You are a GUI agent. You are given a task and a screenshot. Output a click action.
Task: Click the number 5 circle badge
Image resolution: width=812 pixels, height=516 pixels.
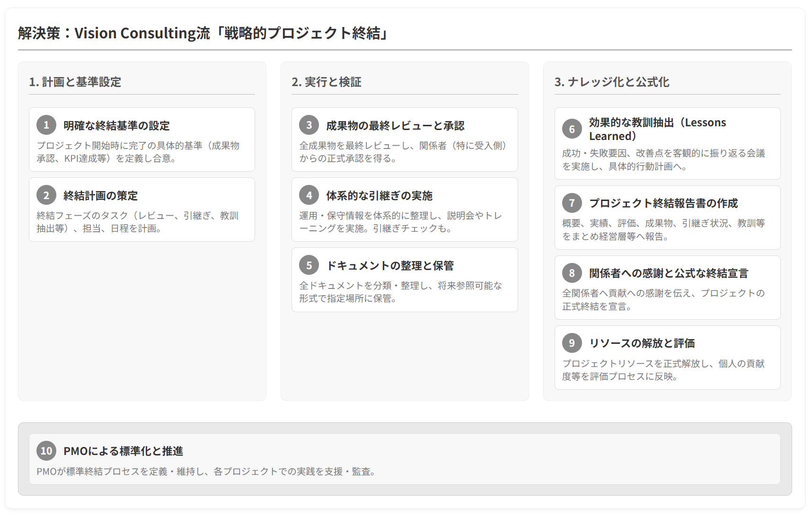309,265
